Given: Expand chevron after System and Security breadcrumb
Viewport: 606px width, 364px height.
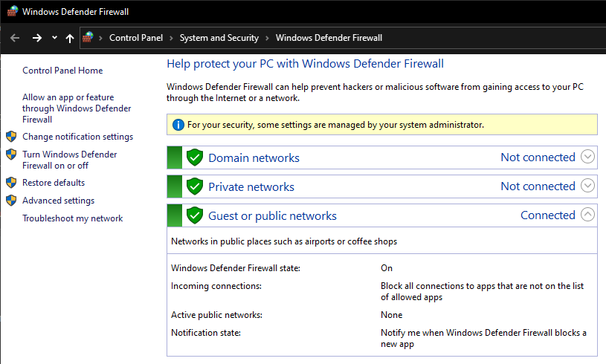Looking at the screenshot, I should [267, 38].
